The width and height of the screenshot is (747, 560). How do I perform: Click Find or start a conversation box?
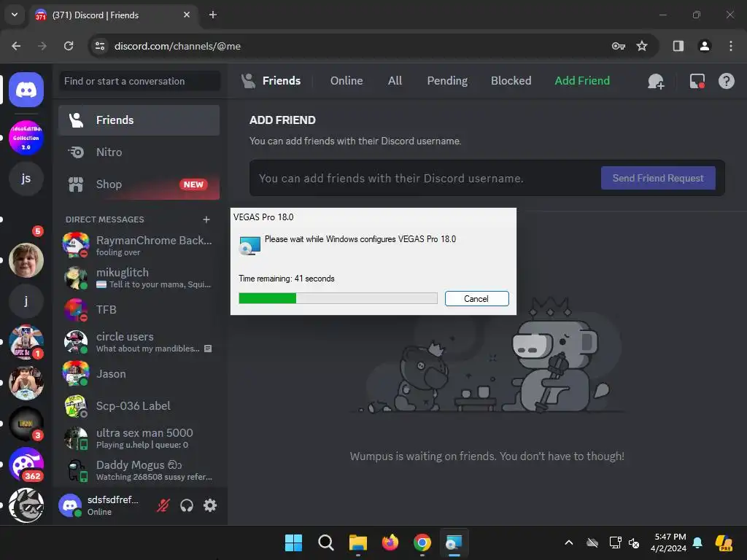pos(139,81)
